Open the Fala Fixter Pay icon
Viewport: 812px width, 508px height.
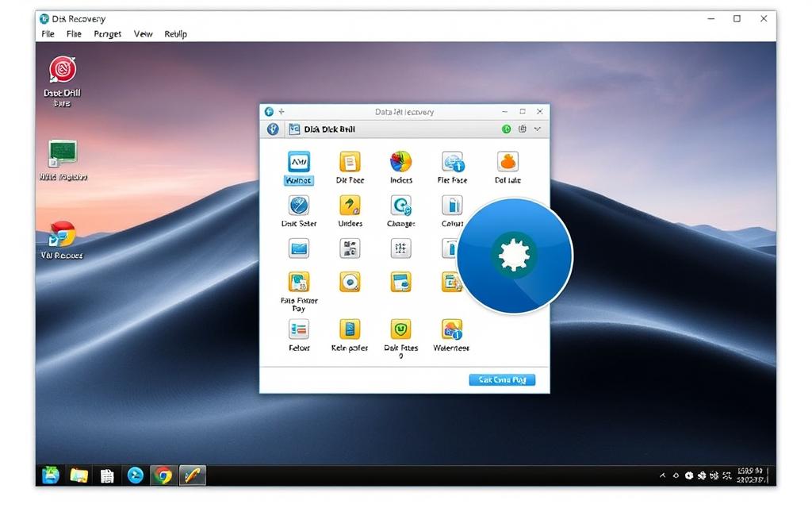coord(299,292)
